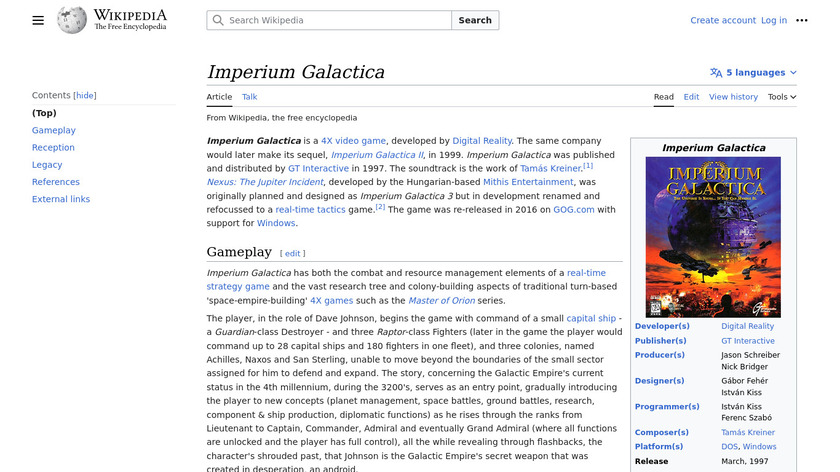This screenshot has height=472, width=840.
Task: Click the language translate icon
Action: pyautogui.click(x=716, y=72)
